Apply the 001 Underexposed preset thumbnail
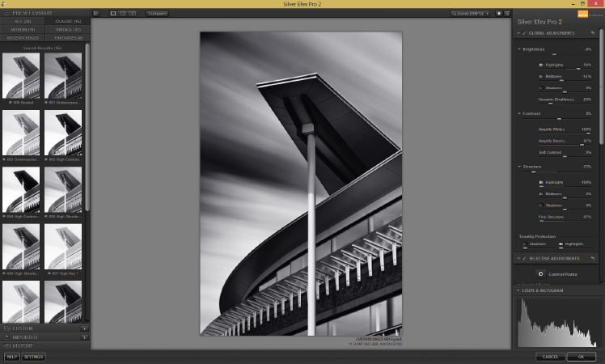Image resolution: width=605 pixels, height=364 pixels. point(63,76)
